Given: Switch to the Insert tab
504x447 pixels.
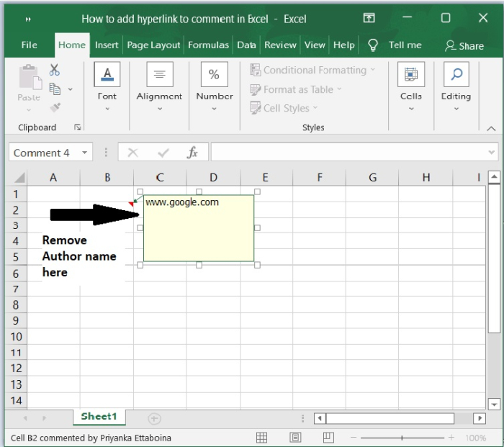Looking at the screenshot, I should [x=107, y=45].
